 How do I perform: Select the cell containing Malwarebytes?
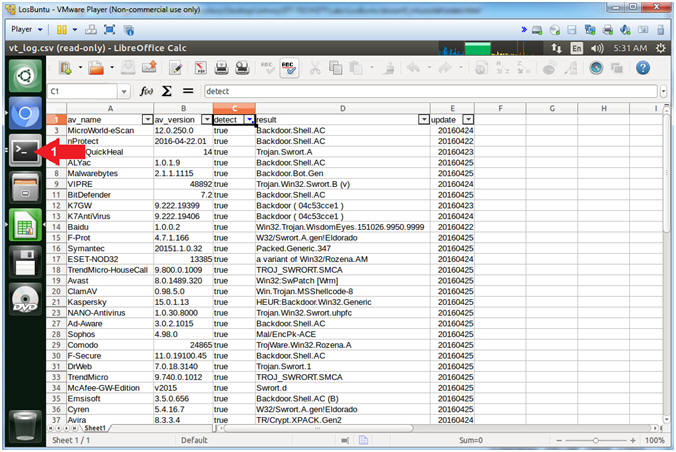[110, 173]
